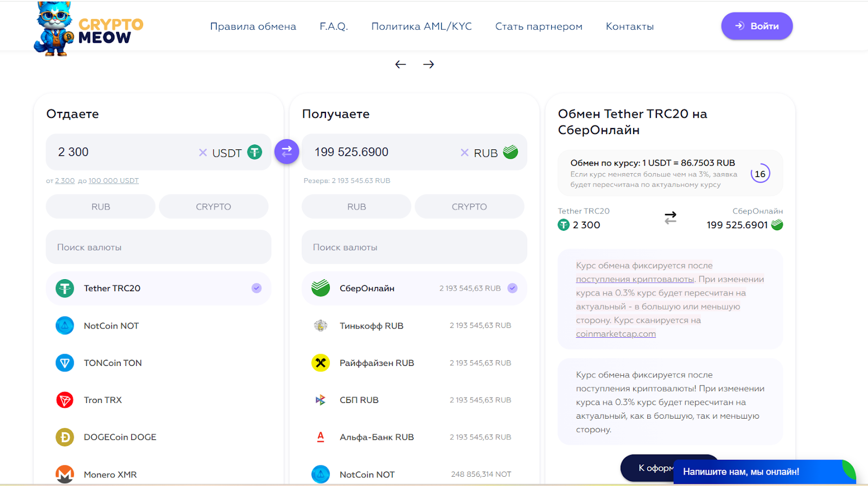Image resolution: width=868 pixels, height=486 pixels.
Task: Toggle СберОнлайн selected checkmark
Action: click(513, 288)
